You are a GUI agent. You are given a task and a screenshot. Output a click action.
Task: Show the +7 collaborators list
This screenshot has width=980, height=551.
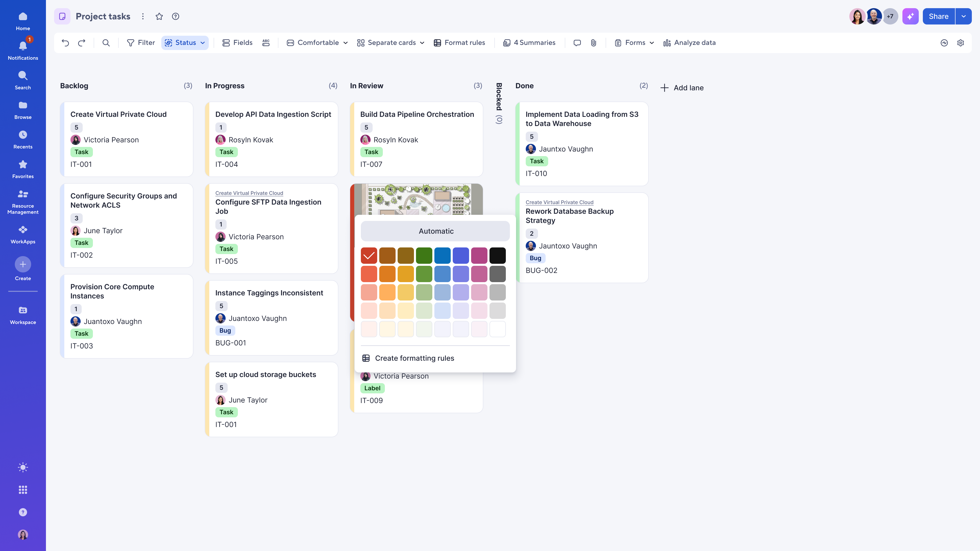tap(890, 16)
